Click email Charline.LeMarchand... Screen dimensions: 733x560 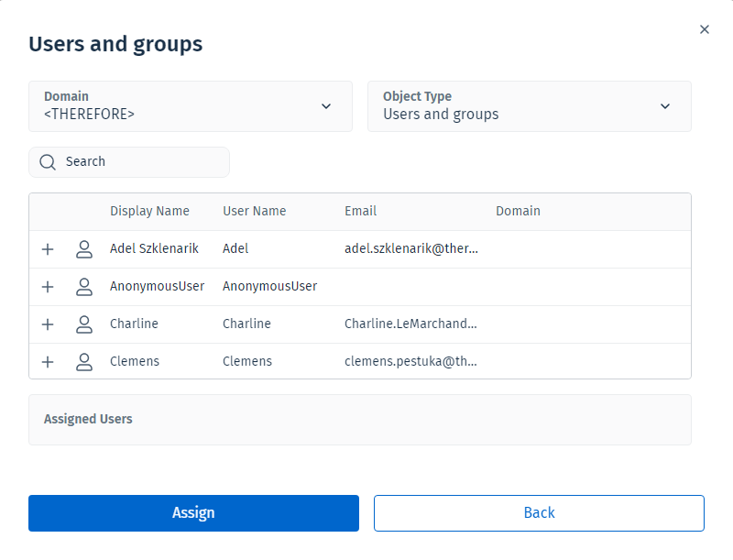410,324
